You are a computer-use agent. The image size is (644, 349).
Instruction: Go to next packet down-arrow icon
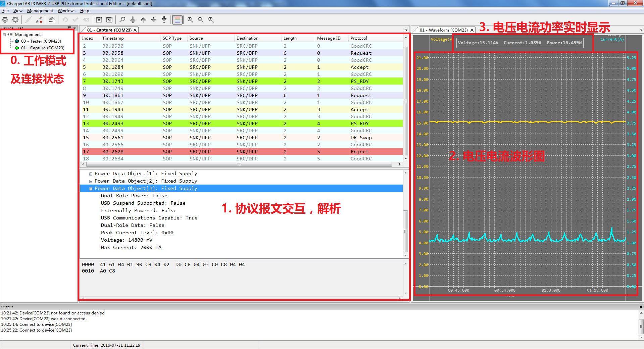154,20
